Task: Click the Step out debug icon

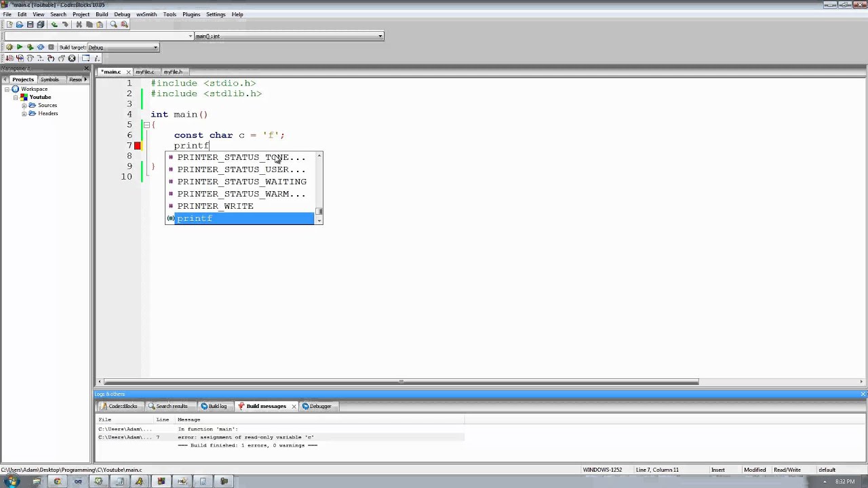Action: [61, 58]
